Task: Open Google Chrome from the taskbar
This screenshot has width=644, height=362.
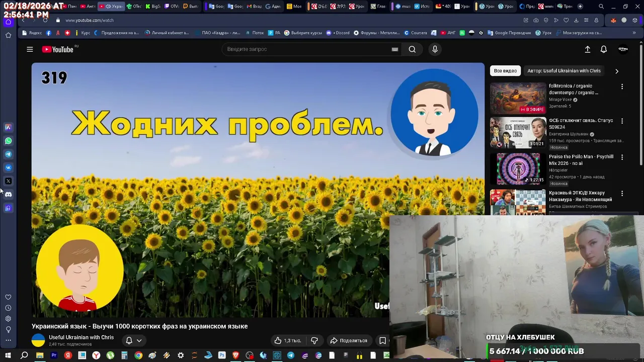Action: 138,356
